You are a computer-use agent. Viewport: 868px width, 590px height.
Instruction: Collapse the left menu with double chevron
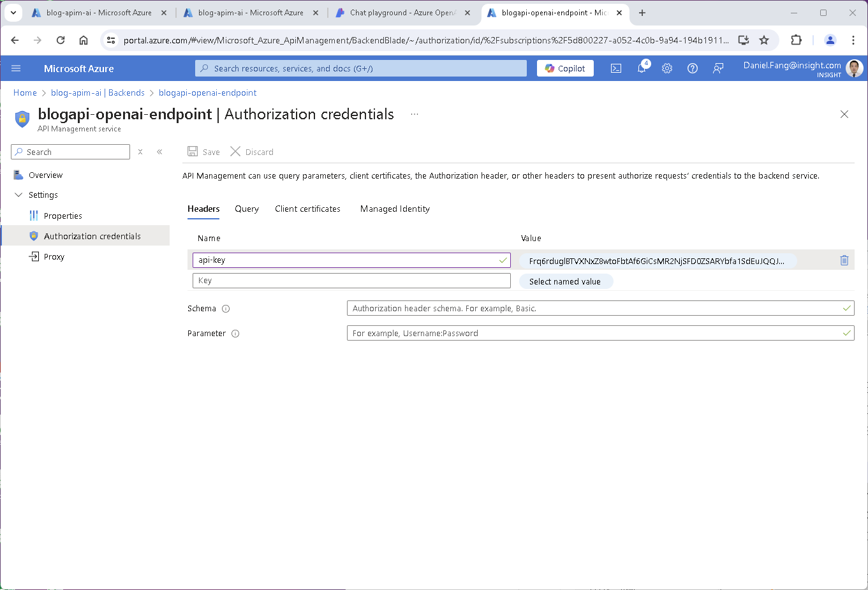pos(159,152)
